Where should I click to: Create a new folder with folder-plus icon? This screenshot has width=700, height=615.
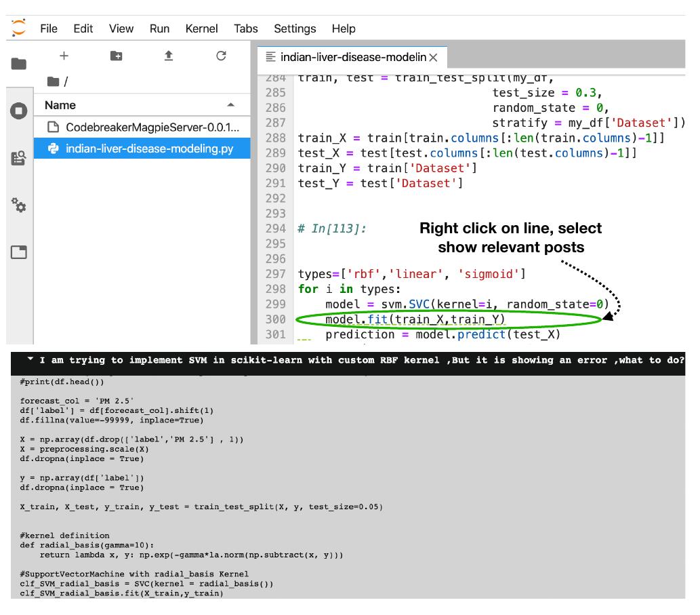pos(116,56)
